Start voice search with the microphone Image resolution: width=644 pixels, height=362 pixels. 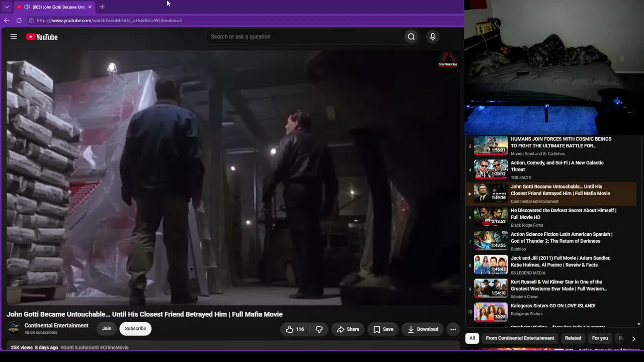(x=432, y=37)
